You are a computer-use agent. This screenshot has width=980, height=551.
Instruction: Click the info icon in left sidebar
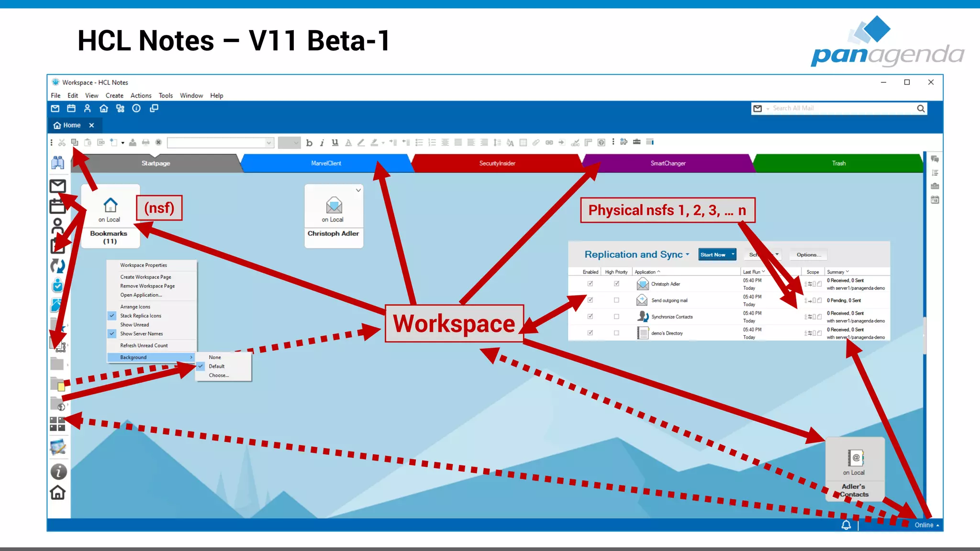pyautogui.click(x=58, y=472)
